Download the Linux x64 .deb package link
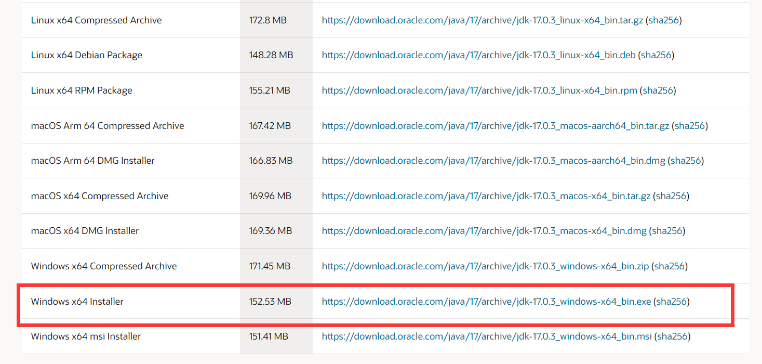 [479, 55]
